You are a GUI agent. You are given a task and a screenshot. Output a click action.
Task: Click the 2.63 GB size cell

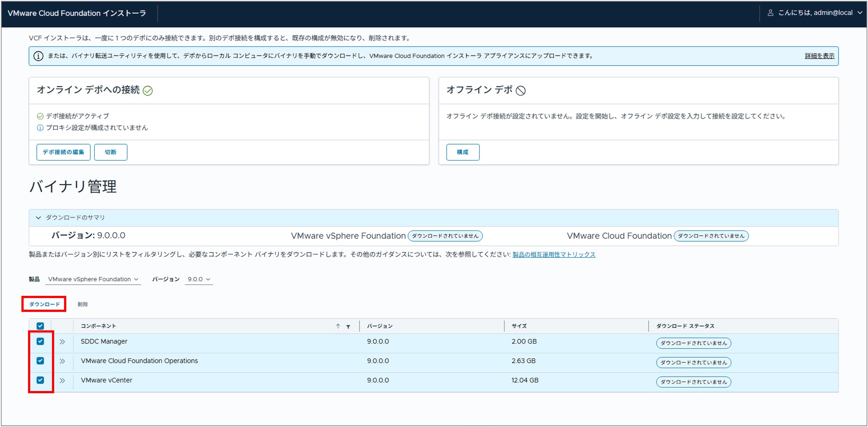tap(523, 361)
